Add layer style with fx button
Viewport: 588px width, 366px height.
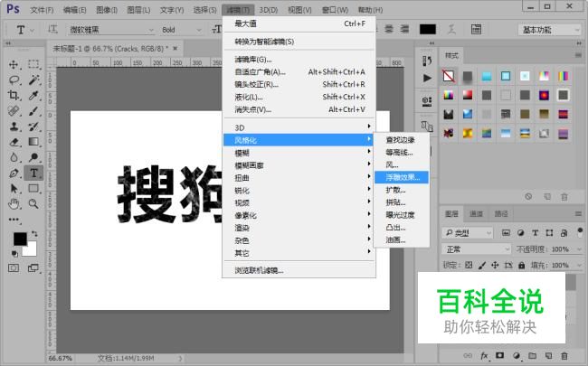click(484, 355)
